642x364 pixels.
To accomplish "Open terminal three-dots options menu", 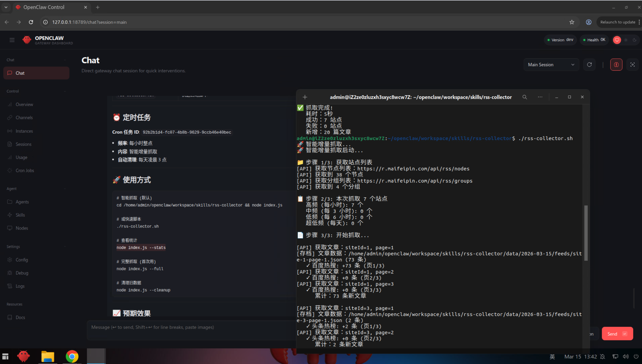I will click(540, 97).
